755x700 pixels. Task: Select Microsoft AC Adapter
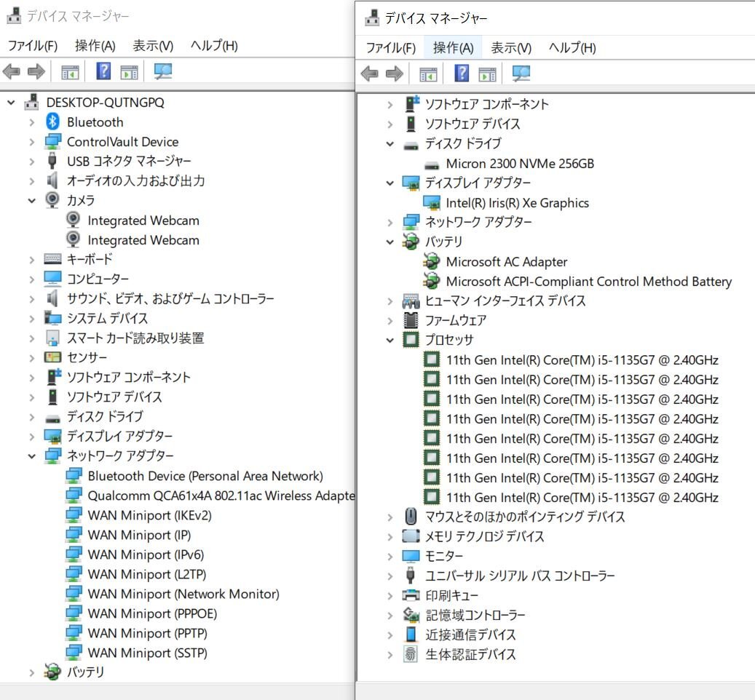pyautogui.click(x=507, y=262)
